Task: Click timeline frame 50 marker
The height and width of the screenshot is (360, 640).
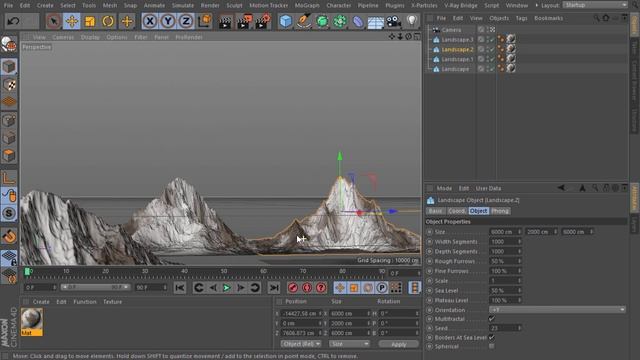Action: [x=224, y=271]
